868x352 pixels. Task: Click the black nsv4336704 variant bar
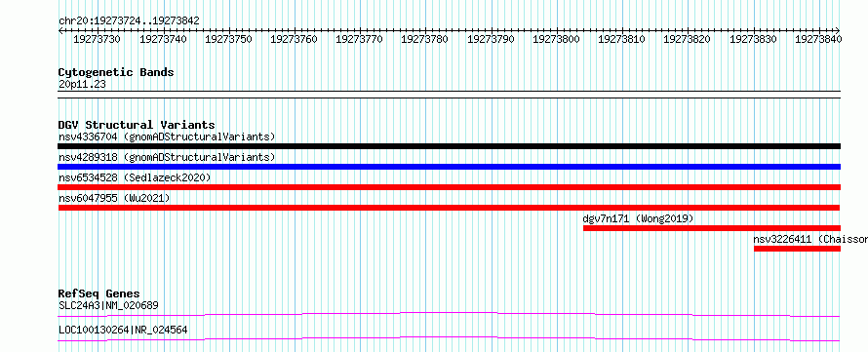coord(449,146)
